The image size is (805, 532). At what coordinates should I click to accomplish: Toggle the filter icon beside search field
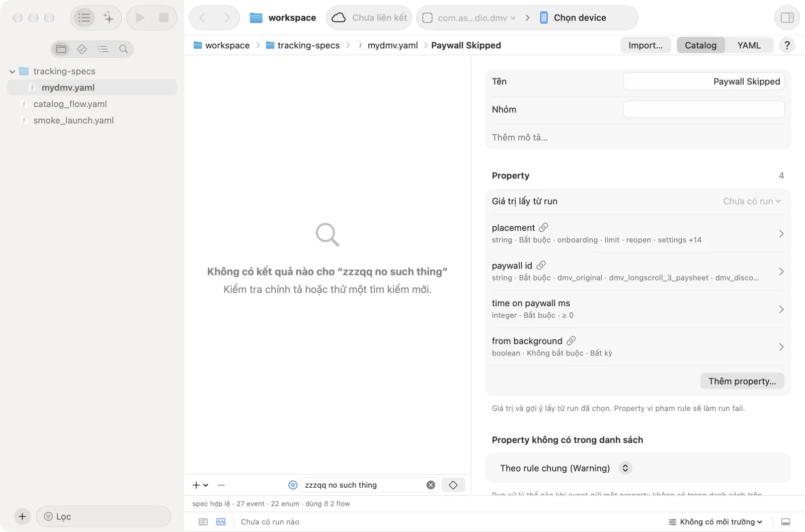coord(293,485)
